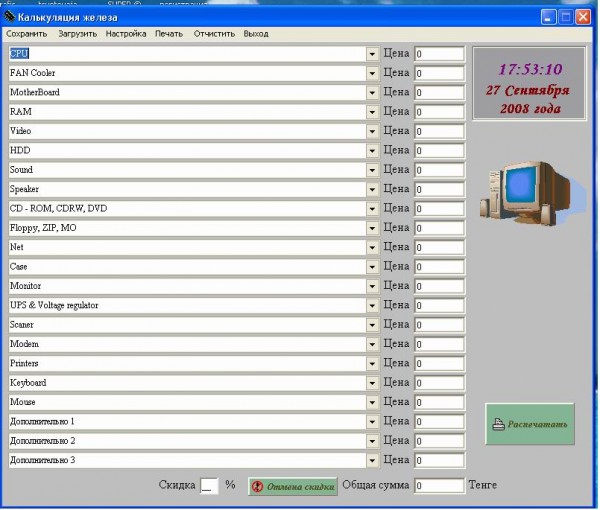Expand the UPS & Voltage regulator dropdown arrow
This screenshot has width=600, height=510.
372,306
